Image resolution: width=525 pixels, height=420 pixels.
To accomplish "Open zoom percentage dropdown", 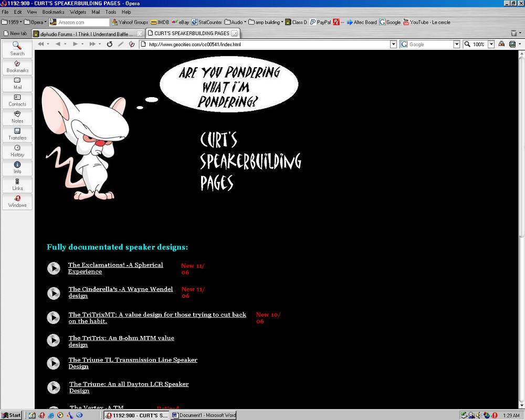I will click(491, 44).
